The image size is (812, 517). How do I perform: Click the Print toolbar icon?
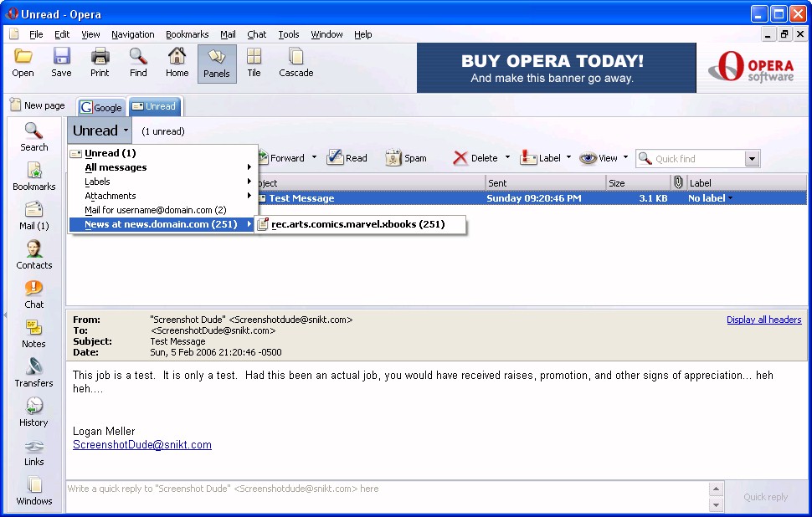(100, 63)
